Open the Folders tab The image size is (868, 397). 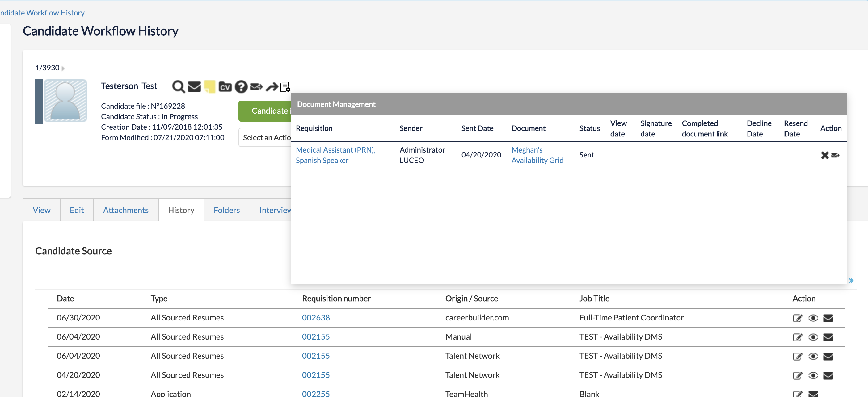pyautogui.click(x=226, y=210)
